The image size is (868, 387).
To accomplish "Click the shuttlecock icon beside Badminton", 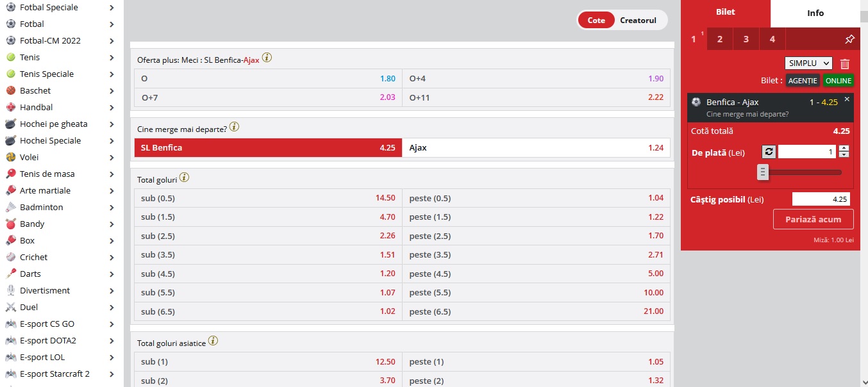I will click(11, 207).
